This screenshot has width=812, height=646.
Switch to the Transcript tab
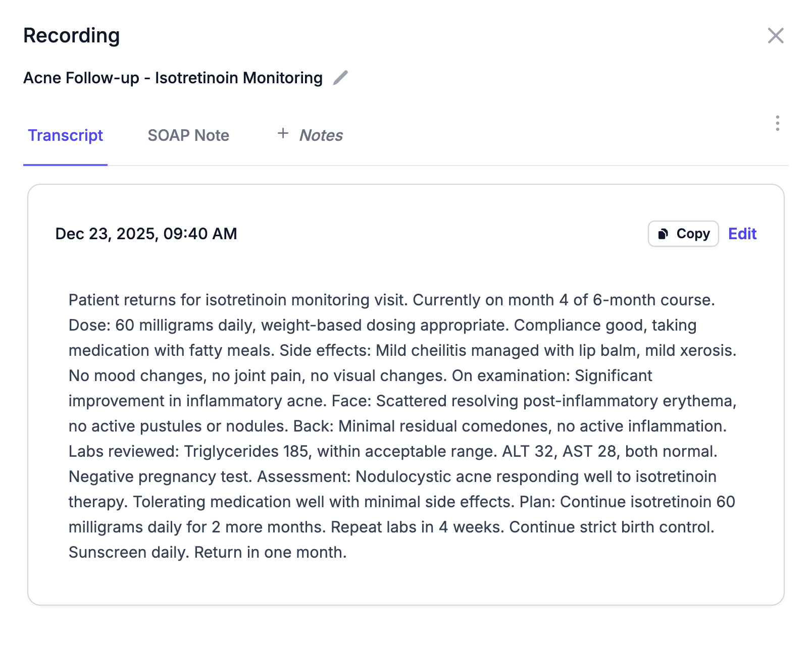[65, 135]
